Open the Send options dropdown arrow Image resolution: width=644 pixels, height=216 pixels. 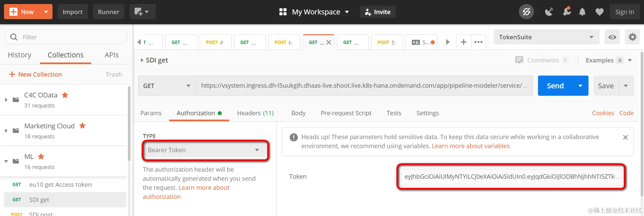pos(580,86)
